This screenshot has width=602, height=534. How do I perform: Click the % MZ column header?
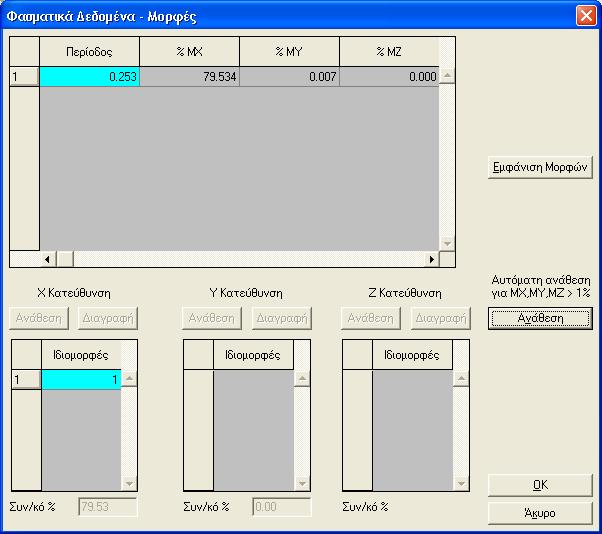[389, 52]
